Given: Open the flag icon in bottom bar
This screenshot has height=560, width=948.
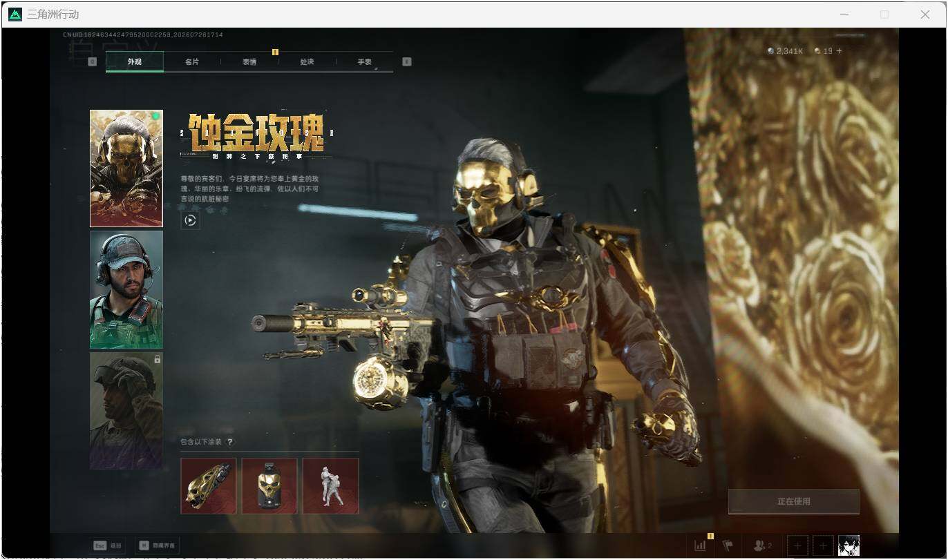Looking at the screenshot, I should point(727,545).
